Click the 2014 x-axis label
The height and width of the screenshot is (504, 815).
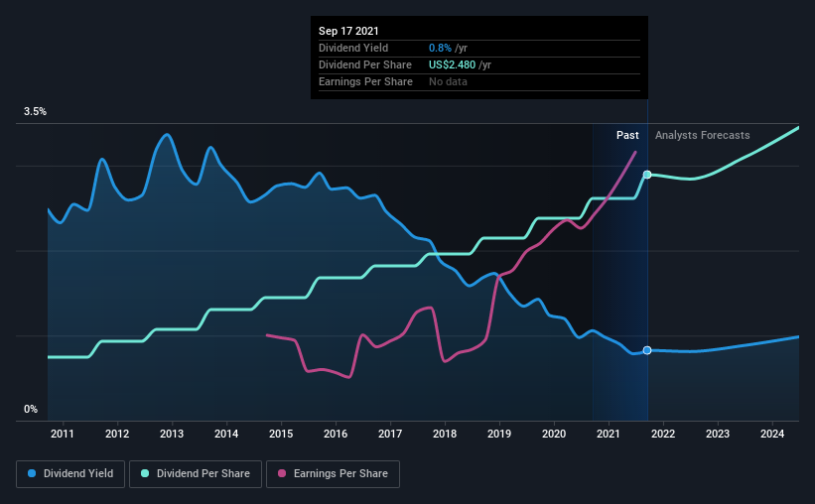[226, 434]
